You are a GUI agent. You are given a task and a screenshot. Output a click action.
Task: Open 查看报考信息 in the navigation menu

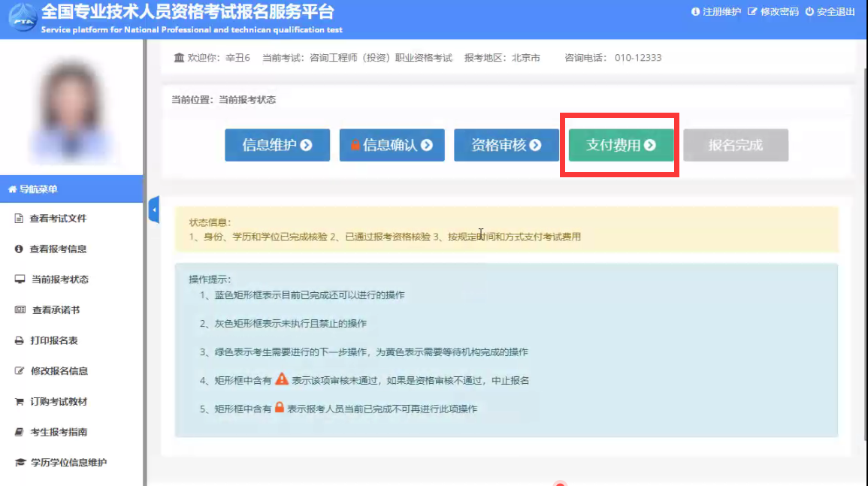(58, 249)
